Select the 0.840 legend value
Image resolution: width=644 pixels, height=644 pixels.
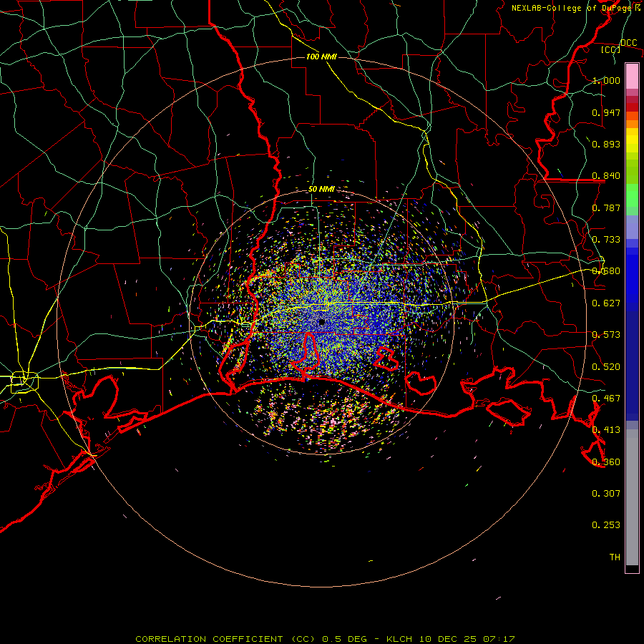[606, 176]
